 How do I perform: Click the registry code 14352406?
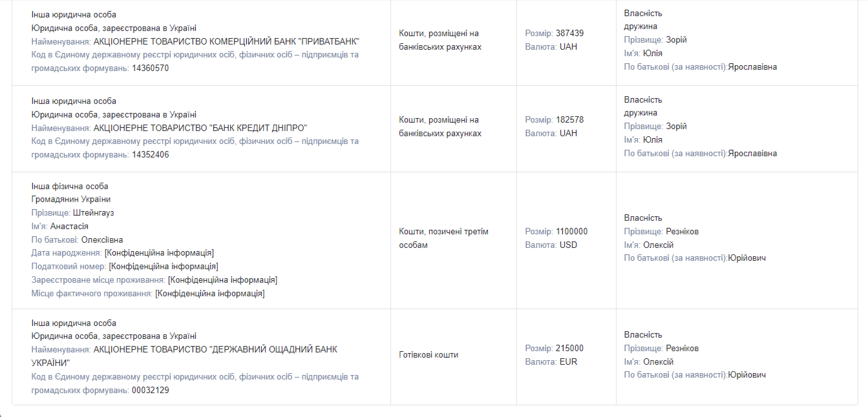[150, 155]
